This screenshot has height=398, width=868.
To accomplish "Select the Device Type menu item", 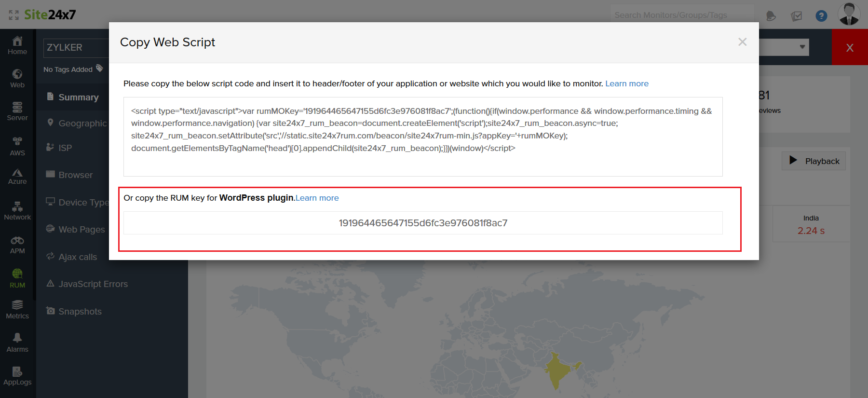I will 77,202.
